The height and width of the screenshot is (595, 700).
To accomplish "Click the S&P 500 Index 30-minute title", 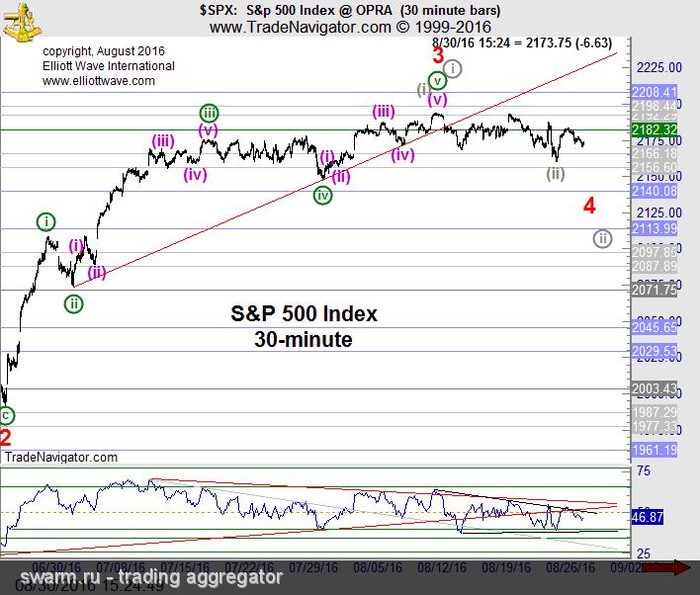I will point(304,326).
